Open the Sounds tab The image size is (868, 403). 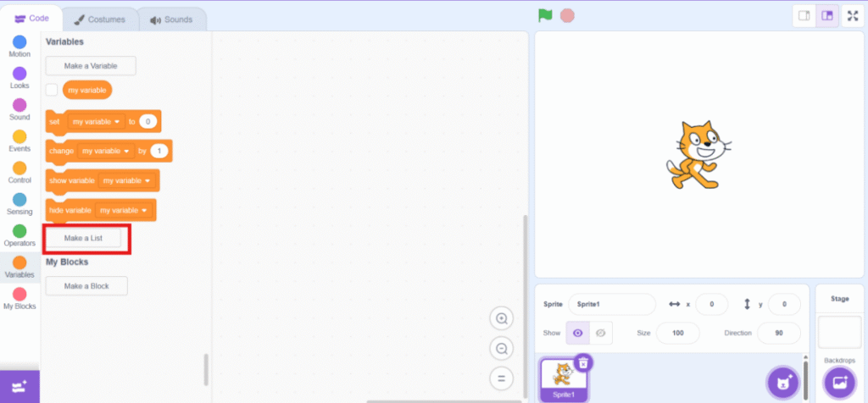point(170,19)
